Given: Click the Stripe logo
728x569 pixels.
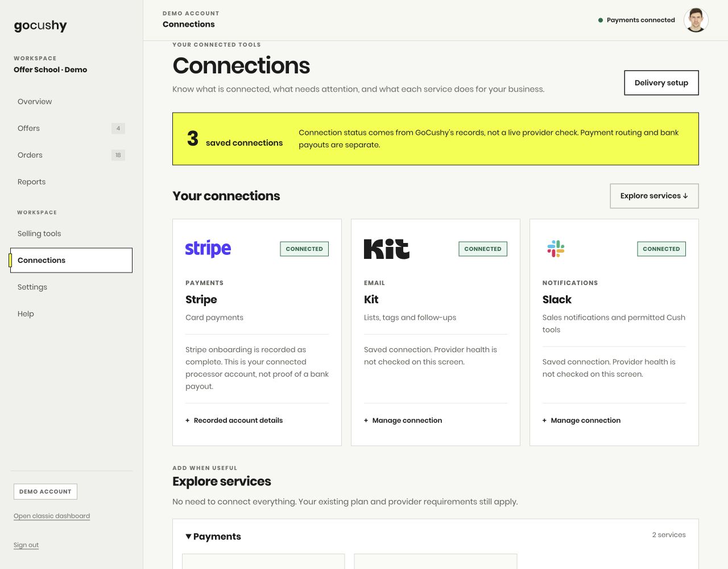Looking at the screenshot, I should [x=208, y=249].
